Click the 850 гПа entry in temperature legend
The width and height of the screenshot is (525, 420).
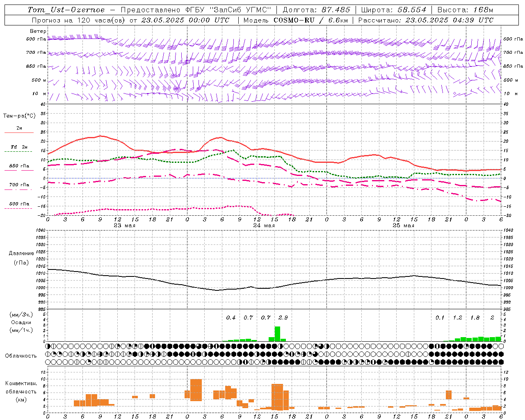(x=19, y=166)
